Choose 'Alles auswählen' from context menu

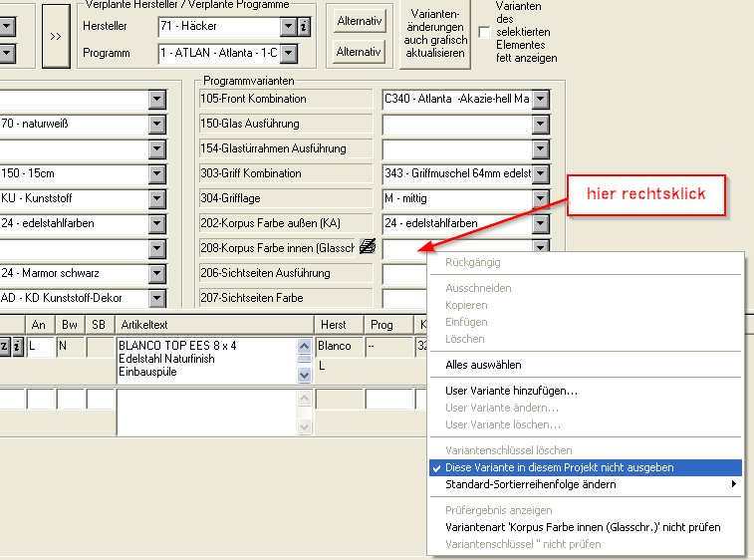(483, 365)
